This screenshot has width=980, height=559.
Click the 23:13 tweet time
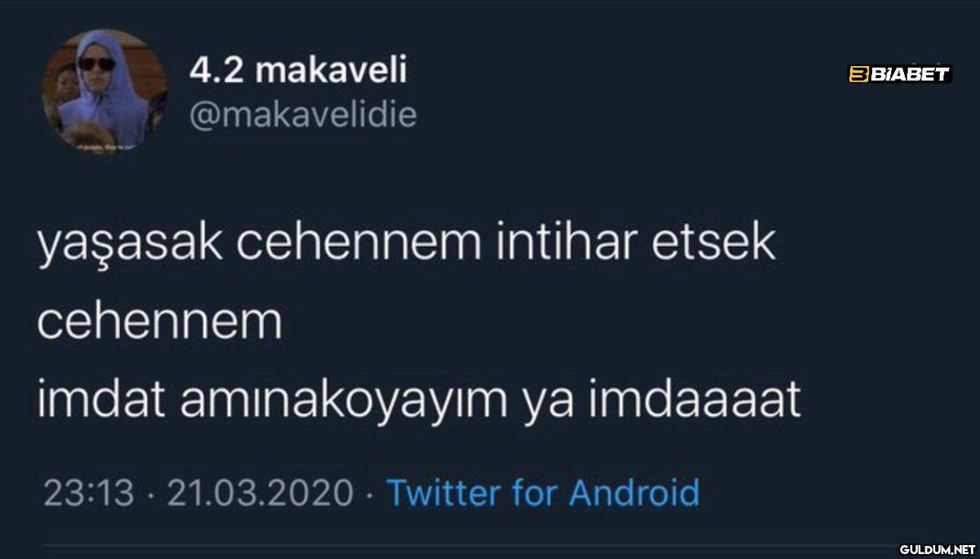(x=88, y=493)
